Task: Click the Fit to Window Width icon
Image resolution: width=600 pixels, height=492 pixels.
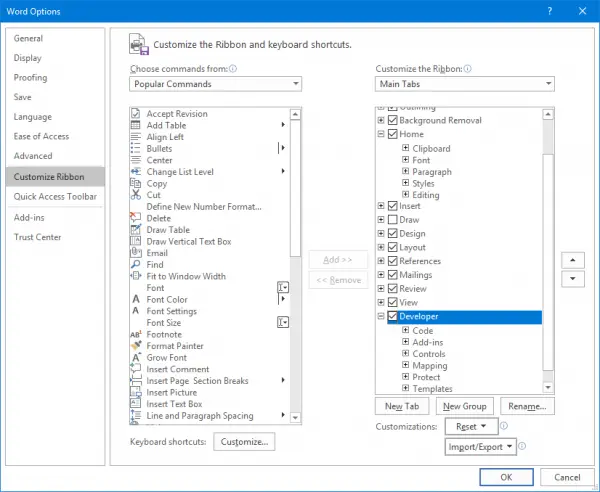Action: pyautogui.click(x=135, y=276)
